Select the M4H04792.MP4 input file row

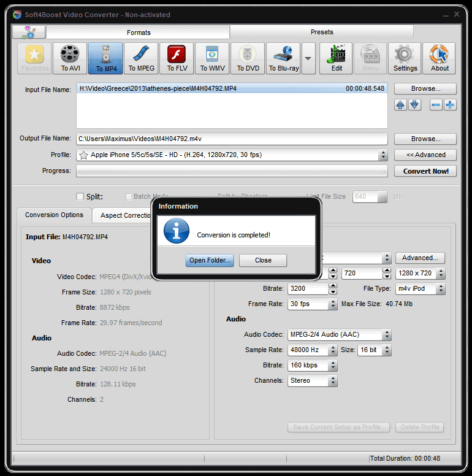pos(232,88)
